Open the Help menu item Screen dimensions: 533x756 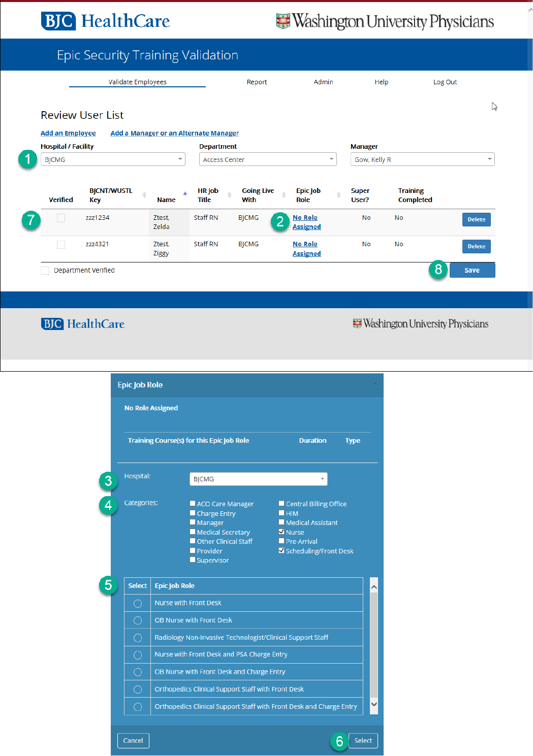[381, 82]
